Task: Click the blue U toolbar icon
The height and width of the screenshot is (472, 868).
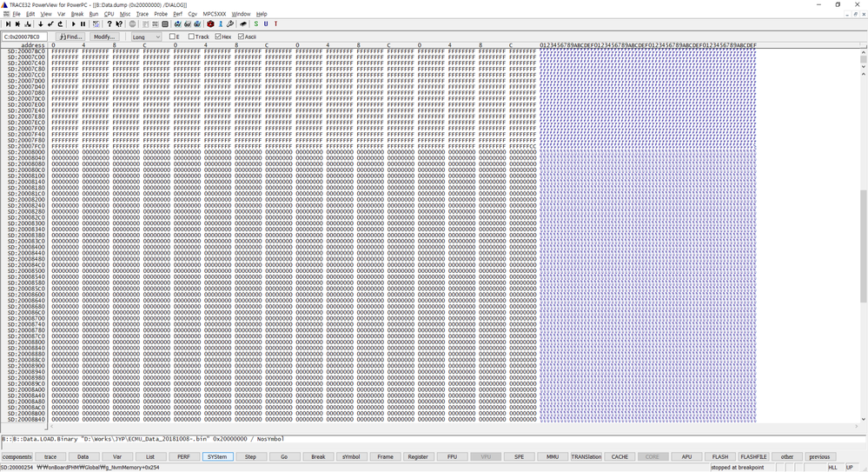Action: click(266, 23)
